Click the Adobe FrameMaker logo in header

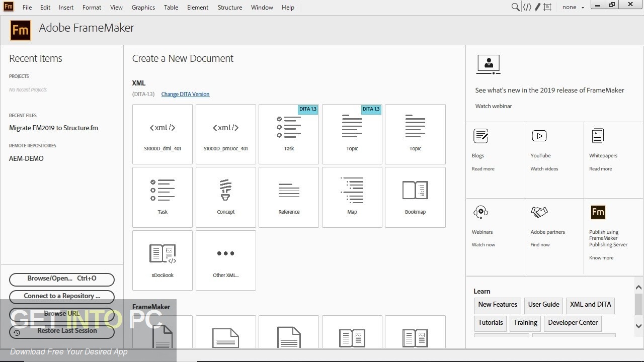[21, 30]
